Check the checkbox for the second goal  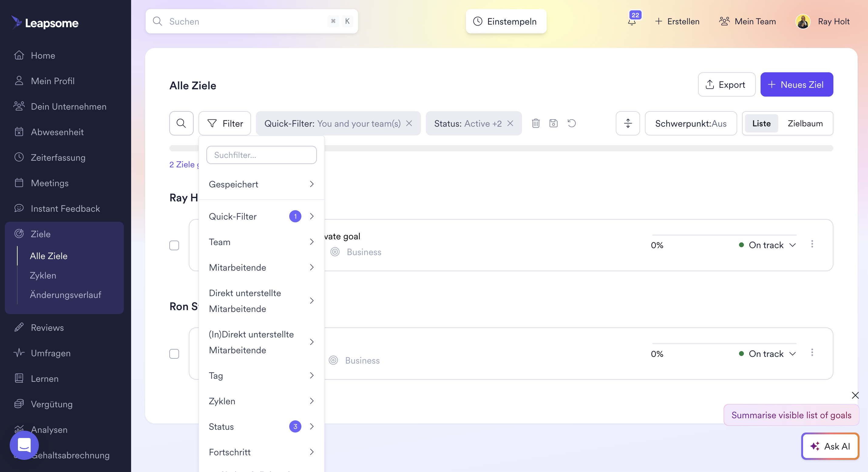[x=174, y=354]
